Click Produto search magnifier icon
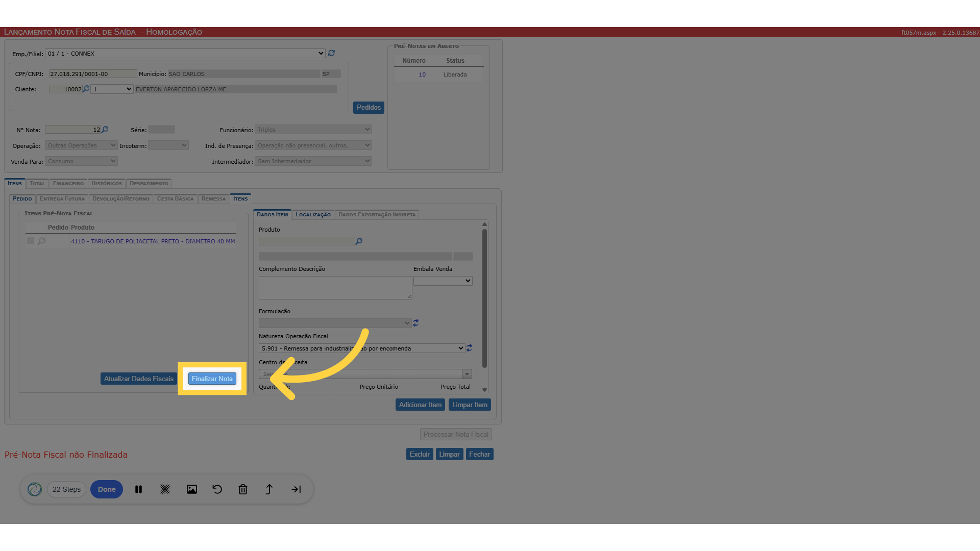The image size is (980, 551). 359,241
